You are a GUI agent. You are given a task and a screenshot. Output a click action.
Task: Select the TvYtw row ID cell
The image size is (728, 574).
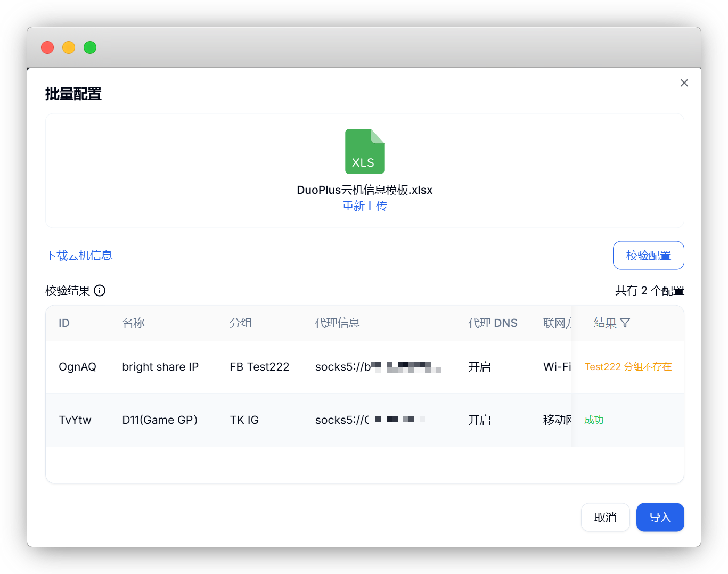pyautogui.click(x=75, y=420)
